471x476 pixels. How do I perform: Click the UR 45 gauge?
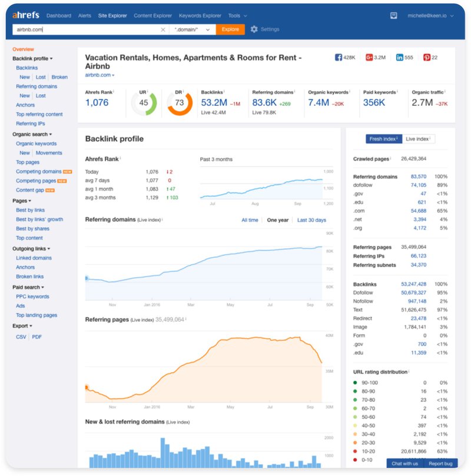(x=144, y=103)
